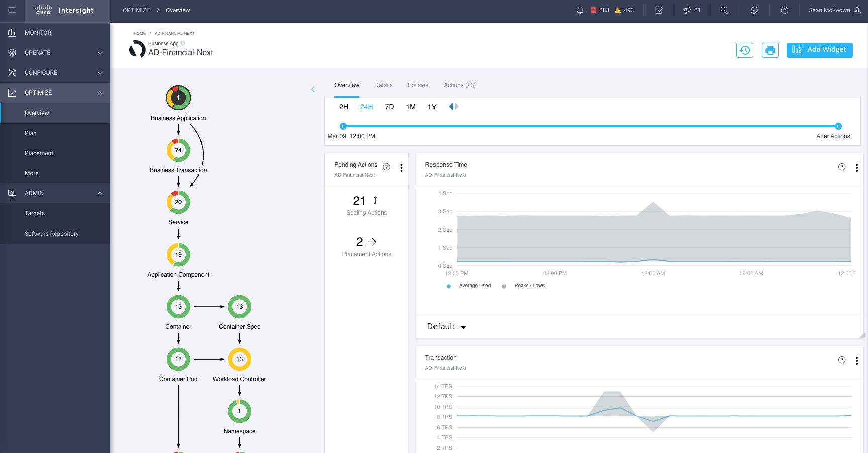Click the timeline slider left handle

click(343, 126)
